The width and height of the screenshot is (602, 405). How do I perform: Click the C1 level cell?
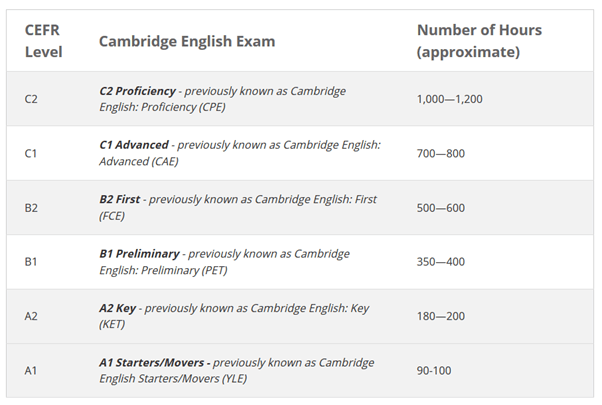pos(31,154)
